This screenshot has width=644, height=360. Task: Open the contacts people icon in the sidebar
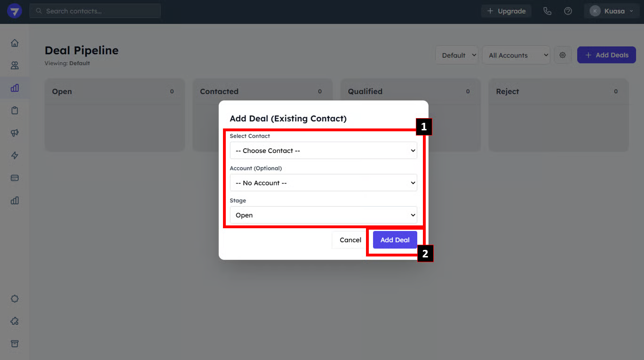[x=15, y=65]
